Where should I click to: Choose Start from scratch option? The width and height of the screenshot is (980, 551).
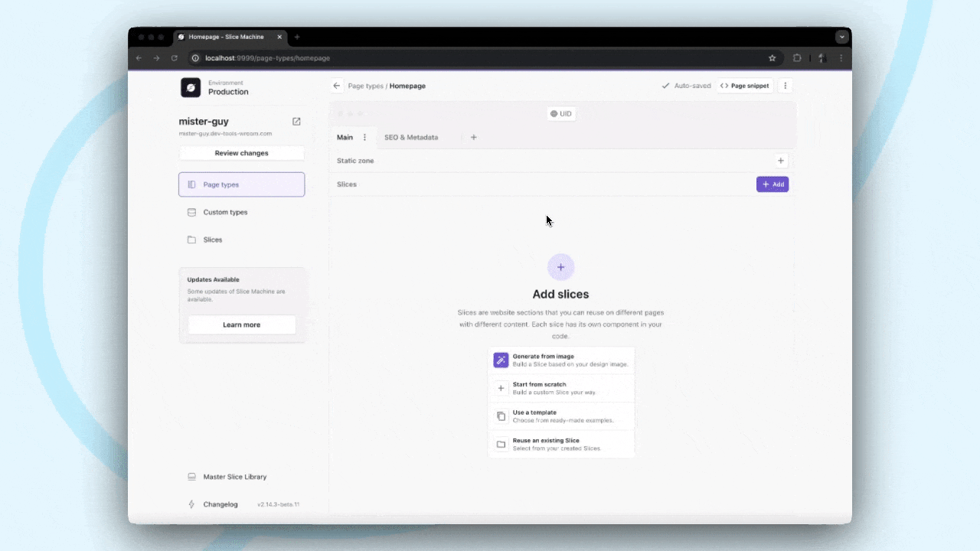pos(561,388)
